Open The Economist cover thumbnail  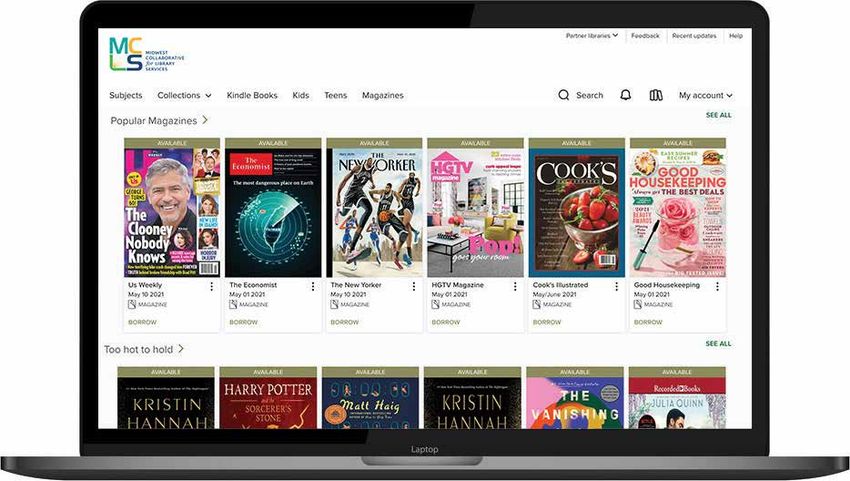pos(273,213)
